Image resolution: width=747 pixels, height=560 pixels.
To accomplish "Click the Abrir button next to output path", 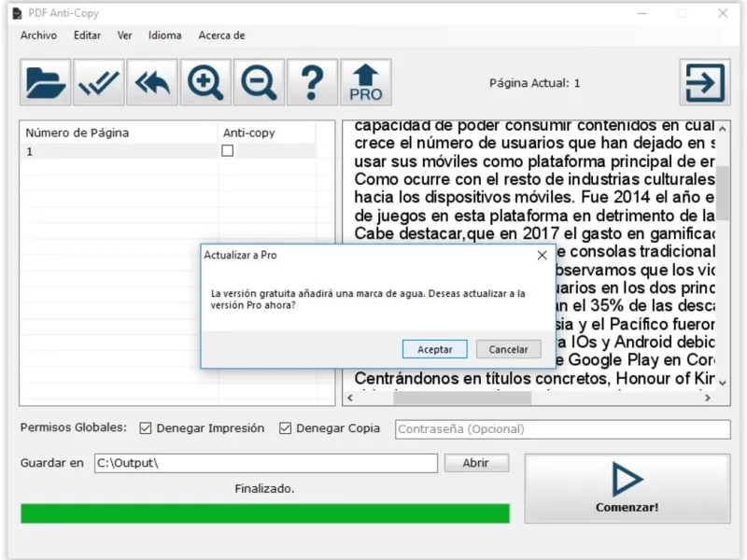I will point(476,463).
